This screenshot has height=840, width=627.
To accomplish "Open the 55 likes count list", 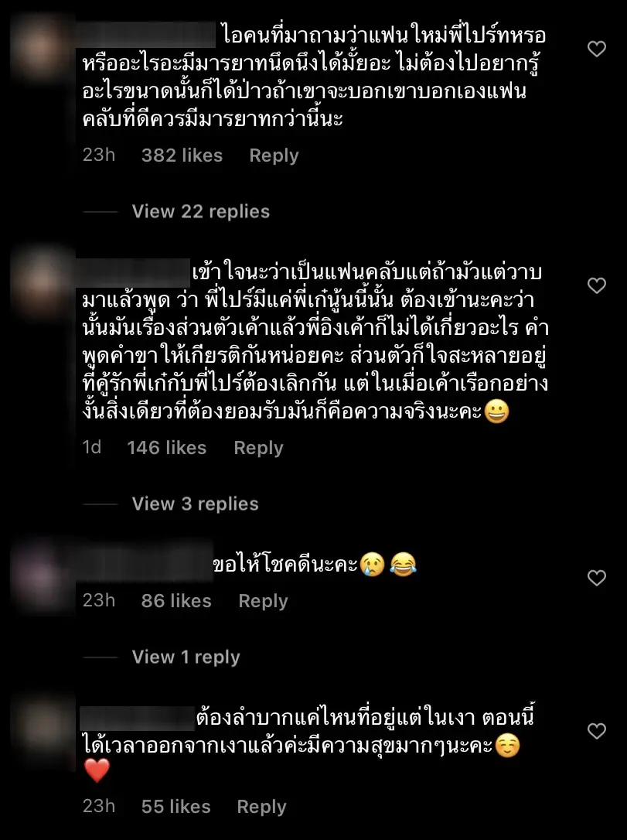I will coord(175,807).
